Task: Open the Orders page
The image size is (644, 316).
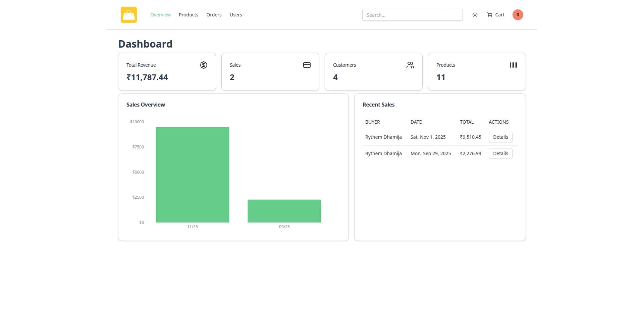Action: tap(214, 15)
